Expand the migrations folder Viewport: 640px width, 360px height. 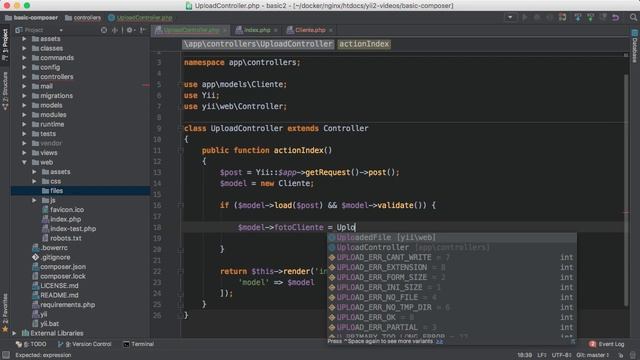(x=24, y=96)
